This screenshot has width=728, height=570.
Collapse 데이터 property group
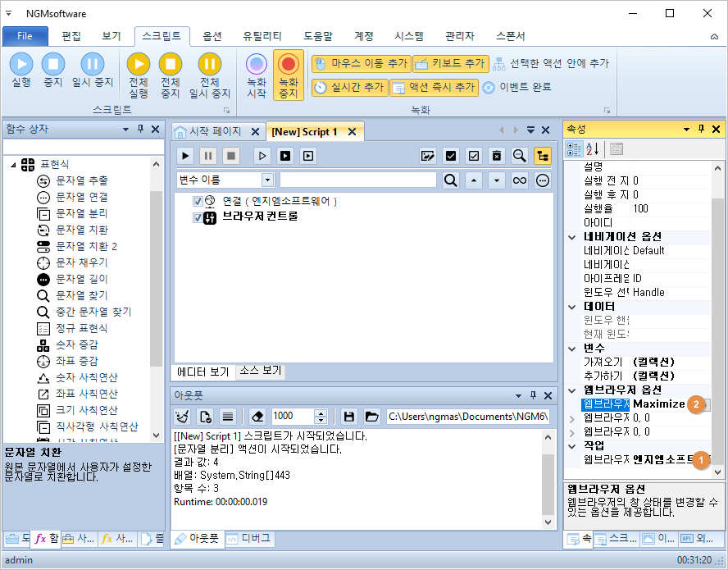[x=572, y=307]
